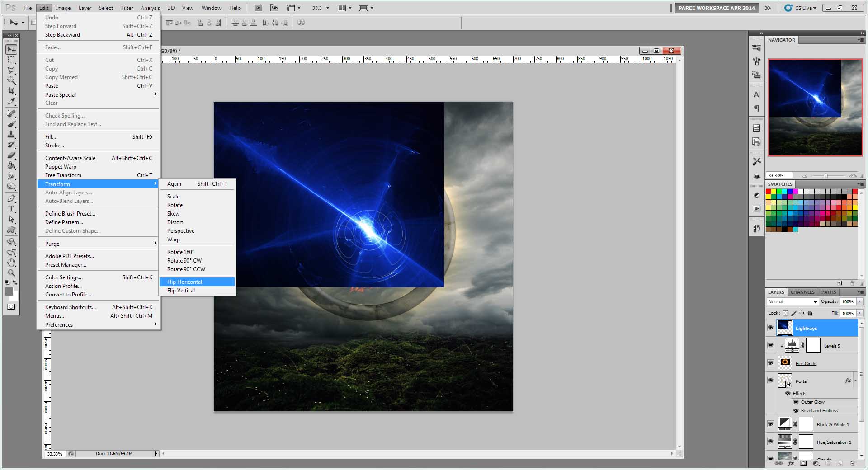
Task: Toggle visibility of Fire Circle layer
Action: click(x=770, y=363)
